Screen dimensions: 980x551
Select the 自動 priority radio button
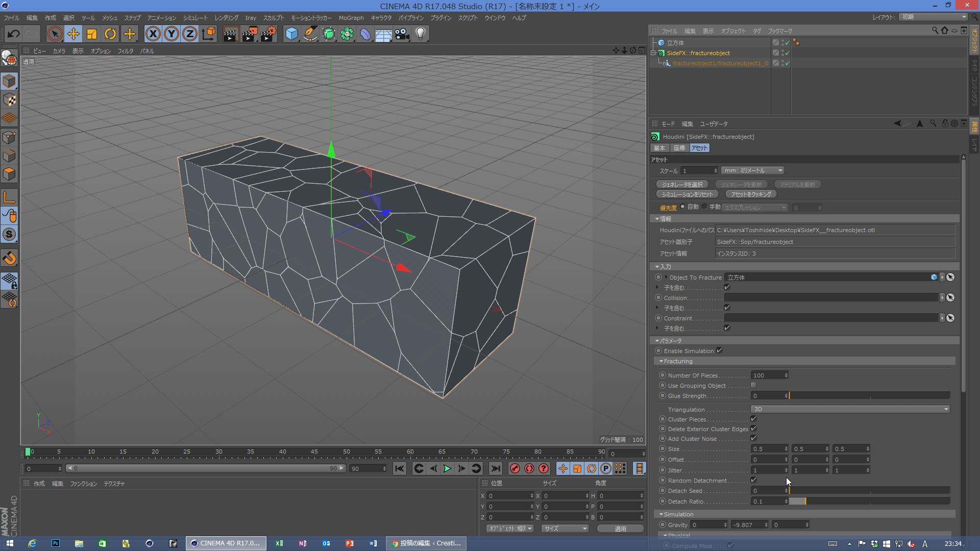[683, 207]
